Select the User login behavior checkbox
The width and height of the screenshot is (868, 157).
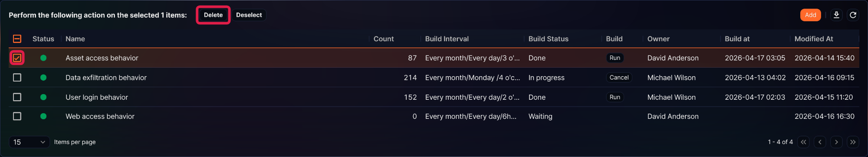pyautogui.click(x=17, y=97)
